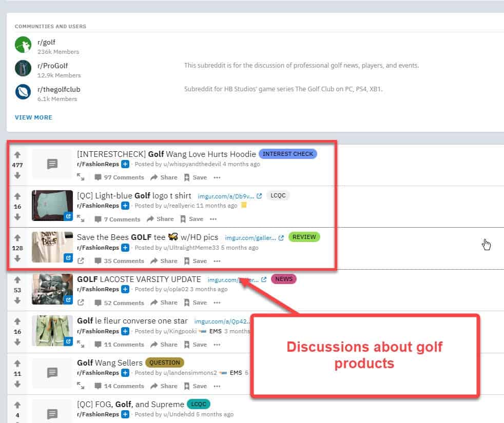This screenshot has width=504, height=423.
Task: Open the r/ProGolf community link
Action: pos(52,66)
